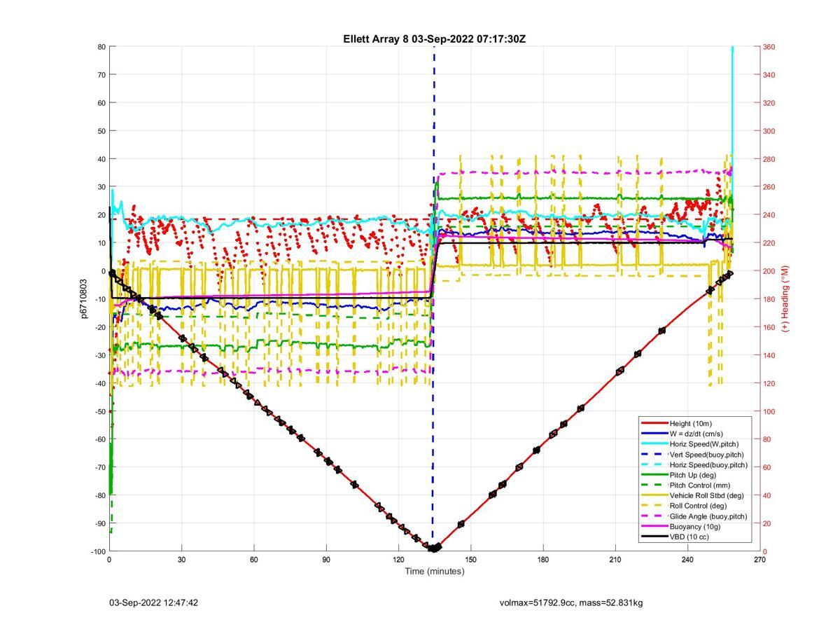Image resolution: width=840 pixels, height=620 pixels.
Task: Click the left axis tick label '-50'
Action: tap(99, 411)
